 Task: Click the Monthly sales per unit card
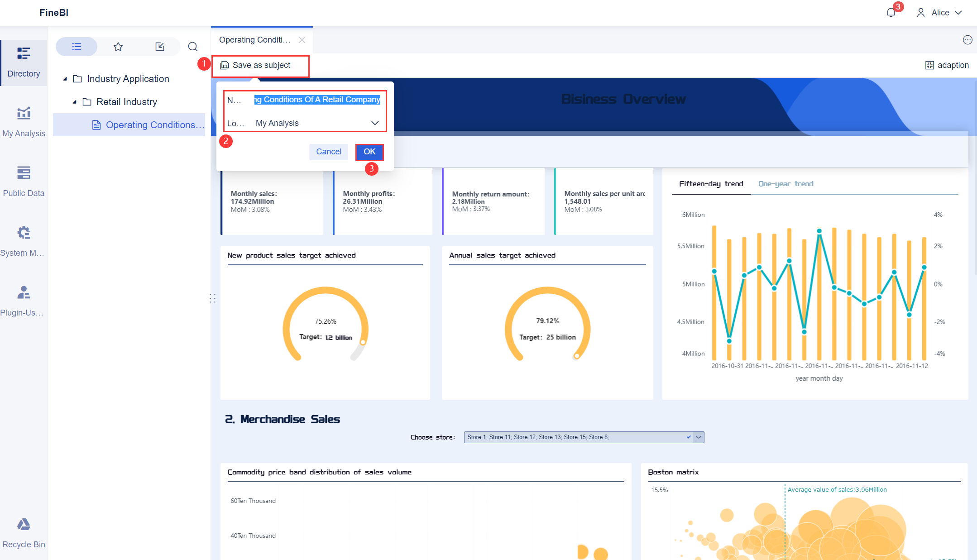(x=604, y=201)
